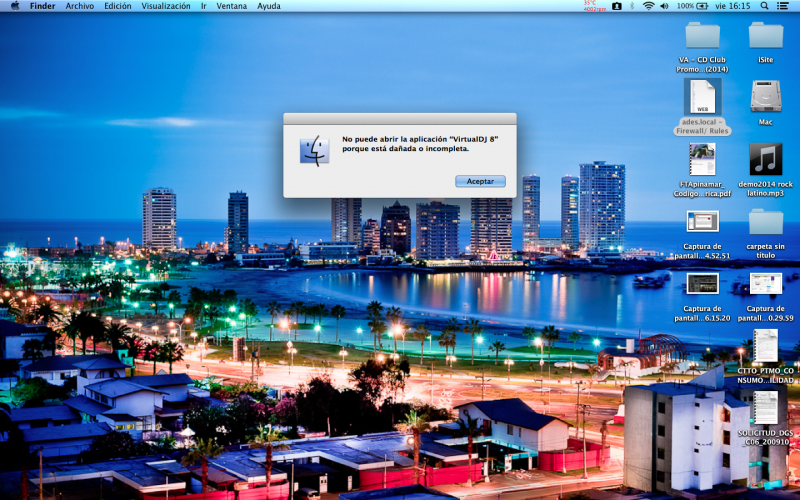Open the Notification Center list icon
Viewport: 800px width, 500px height.
pyautogui.click(x=783, y=6)
